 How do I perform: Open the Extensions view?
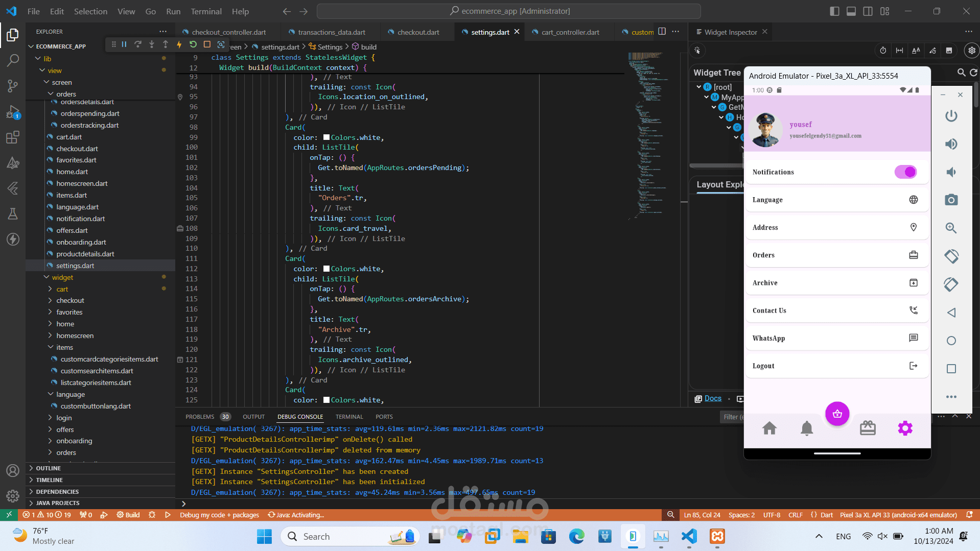tap(13, 137)
